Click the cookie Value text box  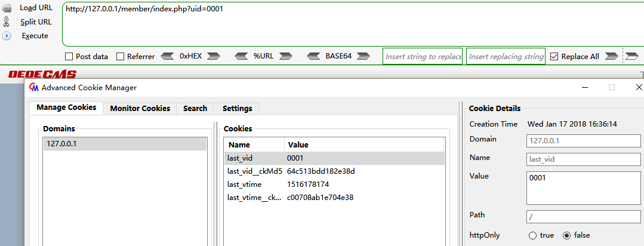tap(584, 188)
